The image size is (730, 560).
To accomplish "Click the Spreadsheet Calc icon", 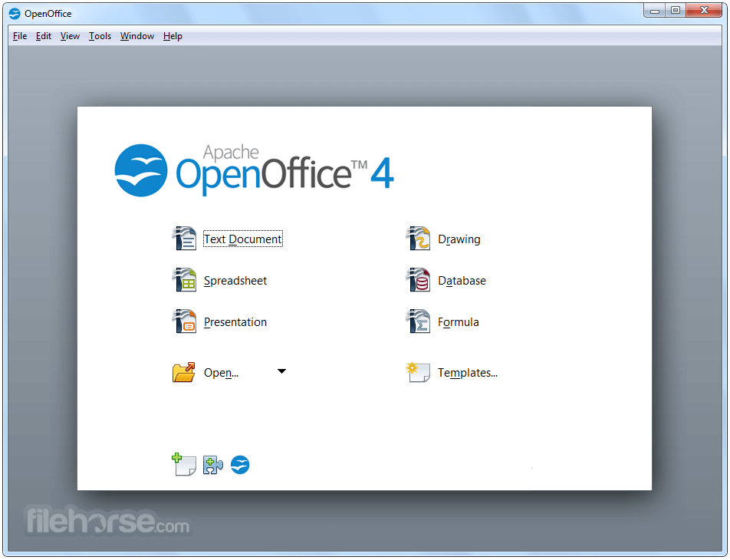I will (184, 280).
